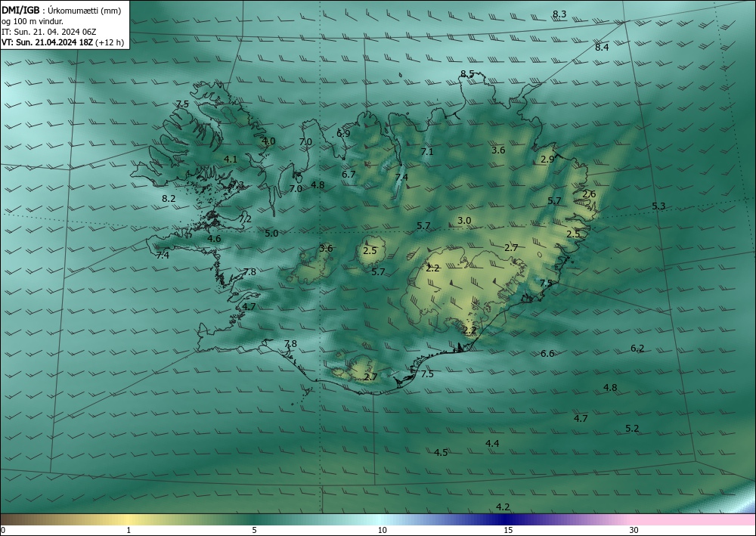This screenshot has height=536, width=756.
Task: Click the '0' label on the color scale
Action: (x=3, y=531)
